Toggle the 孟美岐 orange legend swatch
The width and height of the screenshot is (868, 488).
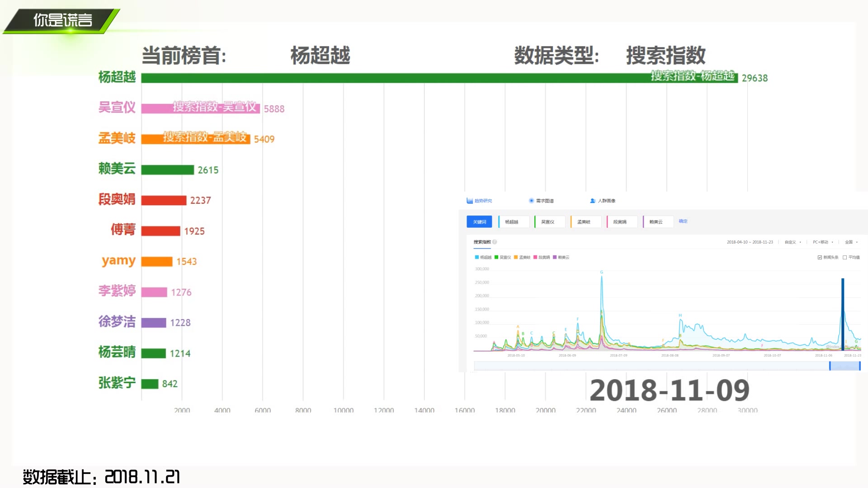[516, 258]
